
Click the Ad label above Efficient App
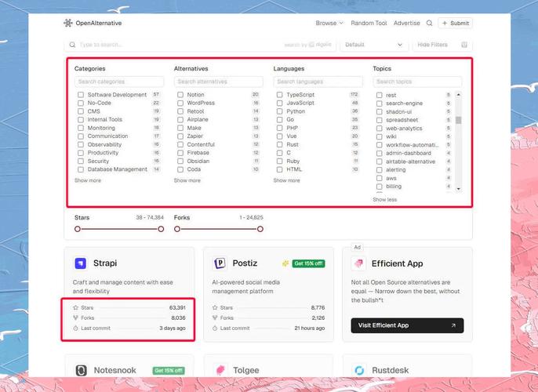pos(357,247)
